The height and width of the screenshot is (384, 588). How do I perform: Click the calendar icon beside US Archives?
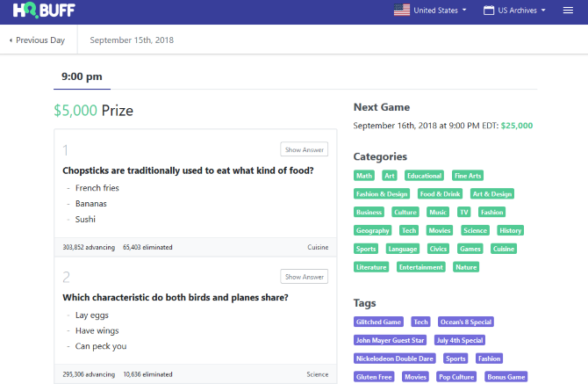[x=487, y=11]
